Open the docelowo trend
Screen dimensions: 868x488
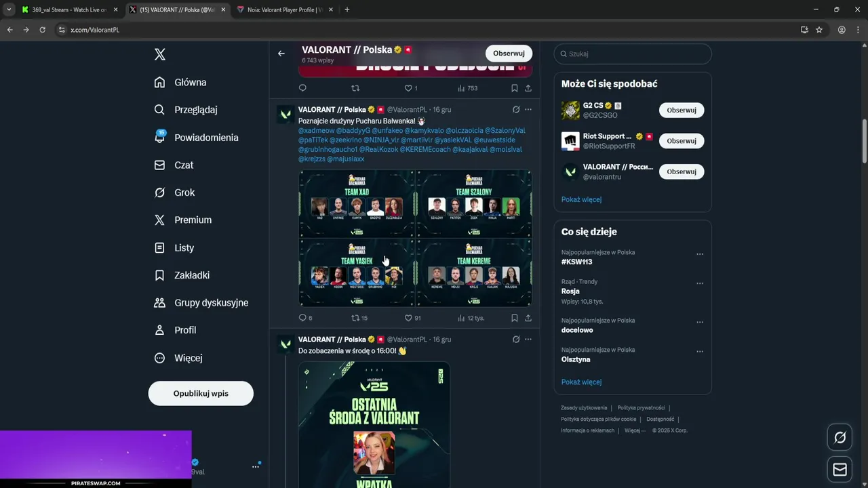(x=577, y=330)
